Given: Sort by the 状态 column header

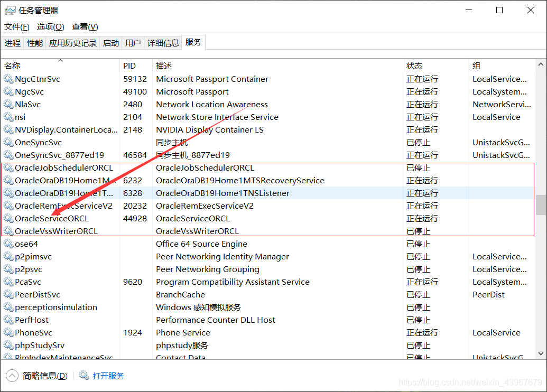Looking at the screenshot, I should point(436,66).
